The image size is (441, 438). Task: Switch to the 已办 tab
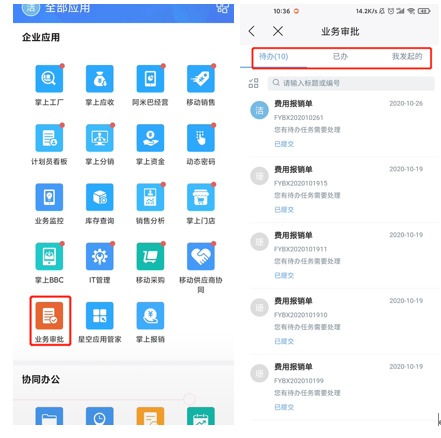(x=340, y=57)
